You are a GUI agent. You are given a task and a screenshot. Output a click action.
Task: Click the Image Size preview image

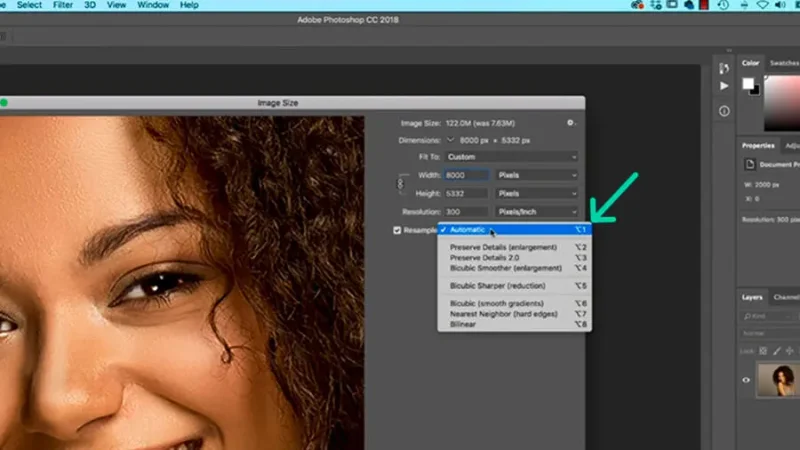182,283
